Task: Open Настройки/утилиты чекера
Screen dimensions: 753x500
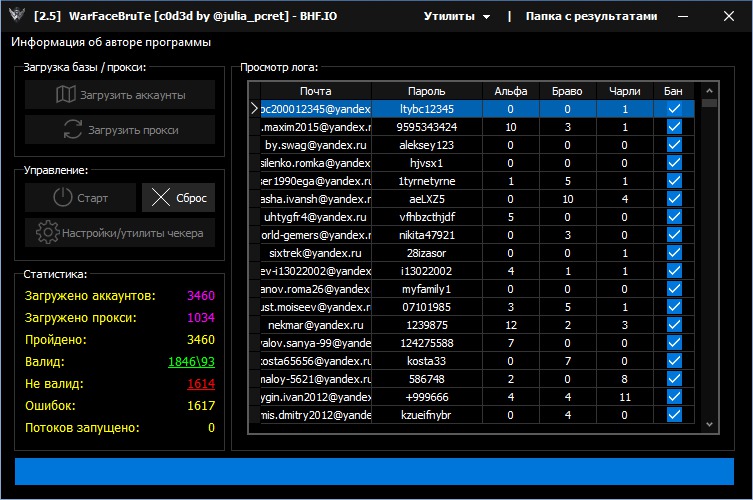Action: click(x=120, y=232)
